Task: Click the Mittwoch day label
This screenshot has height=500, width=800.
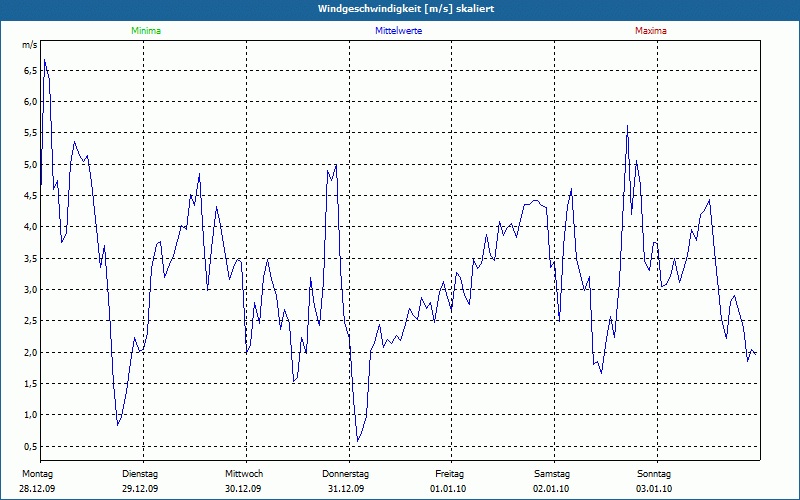Action: pos(244,474)
